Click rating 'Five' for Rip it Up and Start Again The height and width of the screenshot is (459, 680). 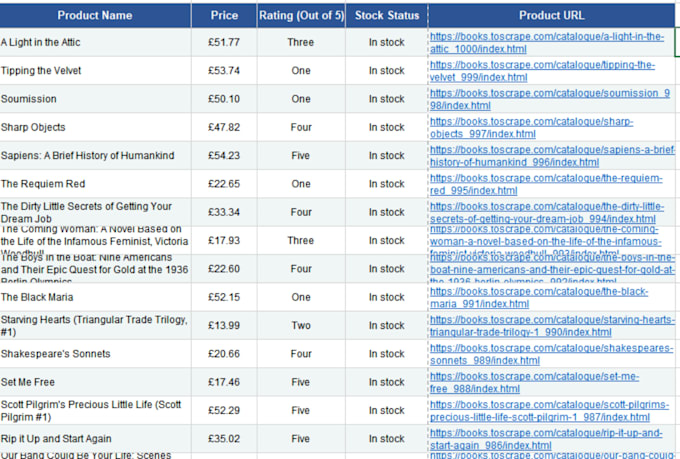301,439
